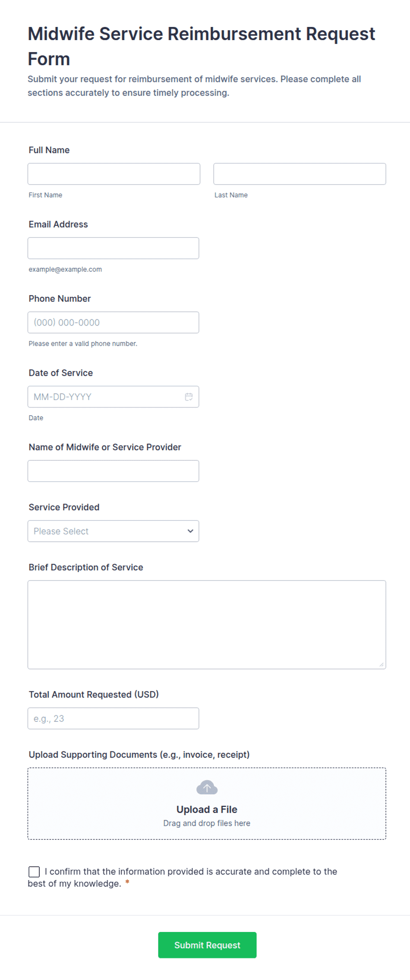The width and height of the screenshot is (410, 980).
Task: Click the cloud upload icon
Action: pyautogui.click(x=207, y=788)
